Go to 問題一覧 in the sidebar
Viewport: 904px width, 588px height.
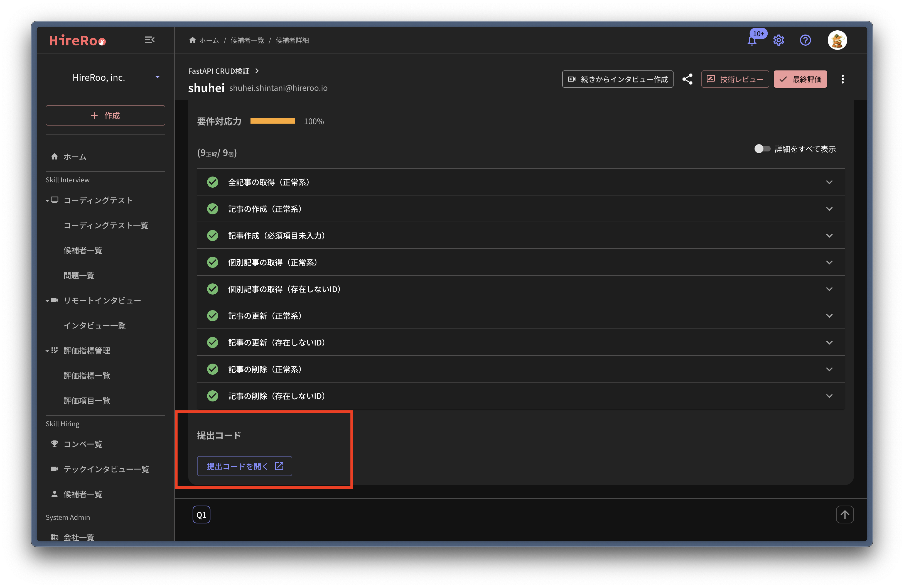[x=79, y=275]
